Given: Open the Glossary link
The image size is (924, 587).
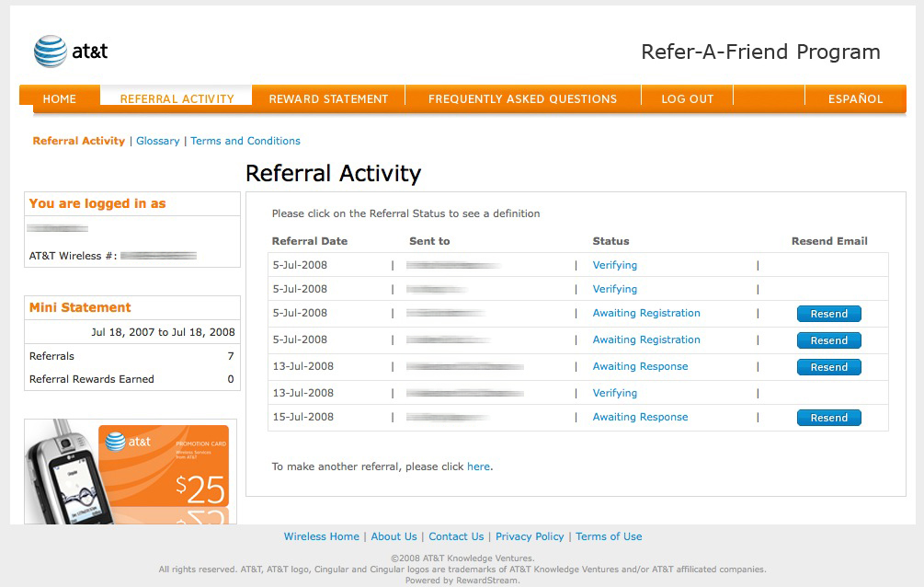Looking at the screenshot, I should tap(158, 141).
